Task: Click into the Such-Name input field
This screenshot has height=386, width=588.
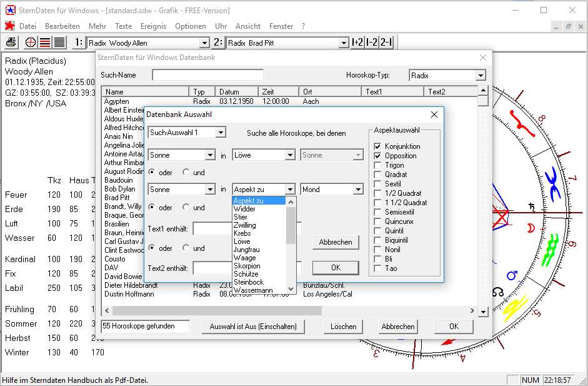Action: [207, 75]
